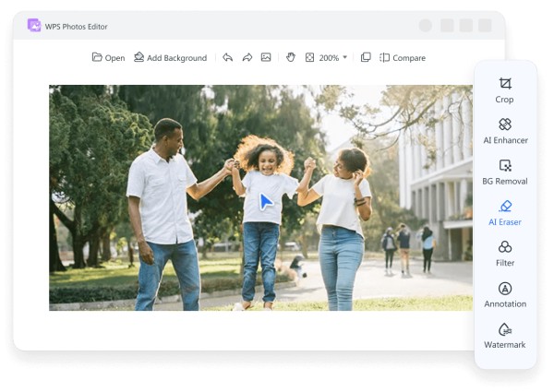The height and width of the screenshot is (392, 554).
Task: Select the Hand pan tool
Action: coord(290,57)
